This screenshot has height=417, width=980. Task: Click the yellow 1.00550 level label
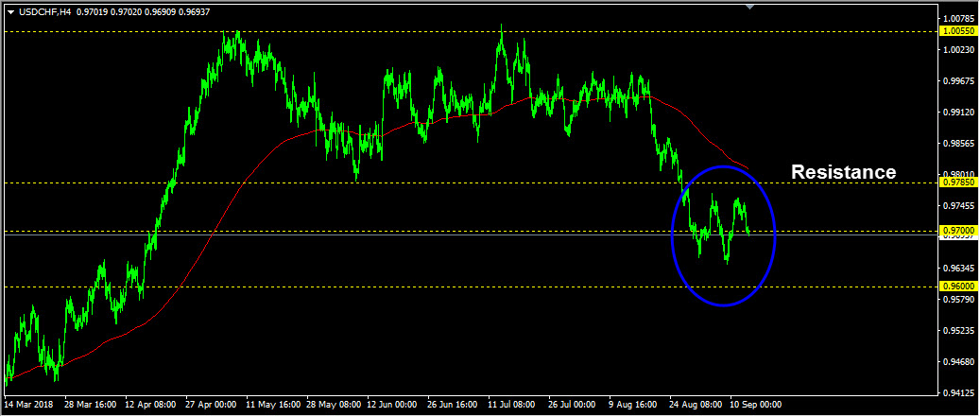click(x=957, y=31)
